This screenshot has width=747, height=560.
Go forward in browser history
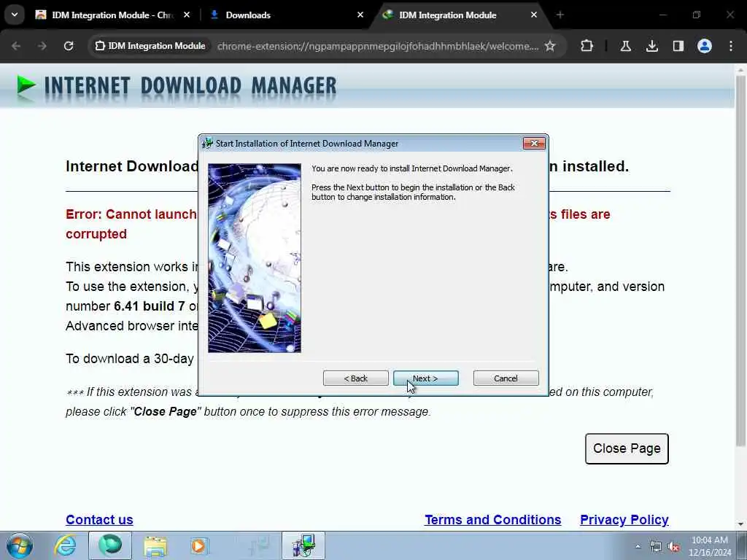click(x=42, y=46)
